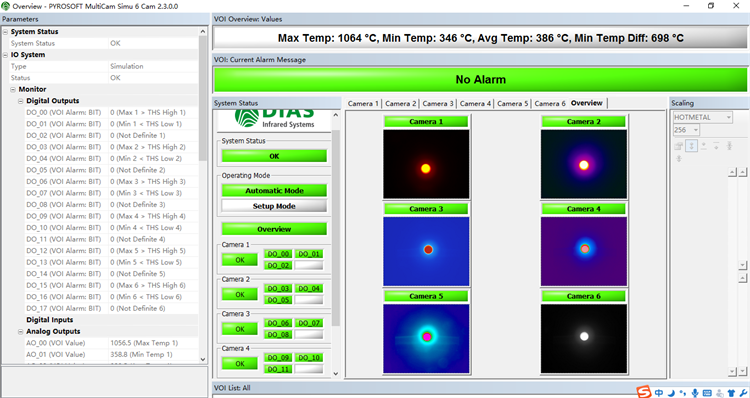Collapse the Digital Outputs tree node
Viewport: 750px width, 398px height.
21,101
